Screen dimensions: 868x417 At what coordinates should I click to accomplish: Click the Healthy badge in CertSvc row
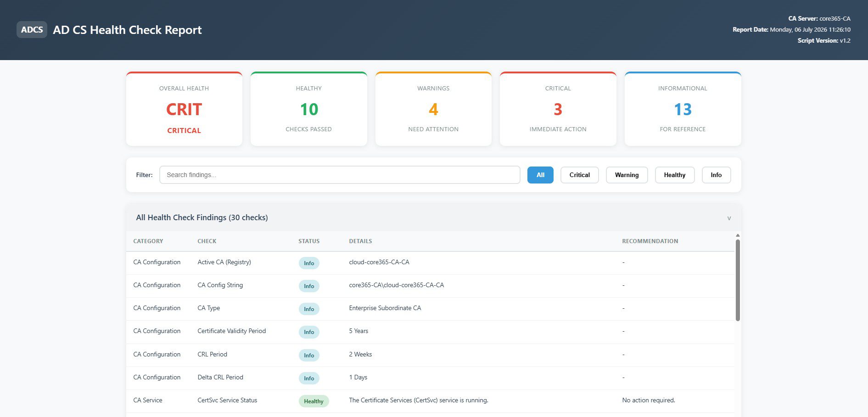314,401
